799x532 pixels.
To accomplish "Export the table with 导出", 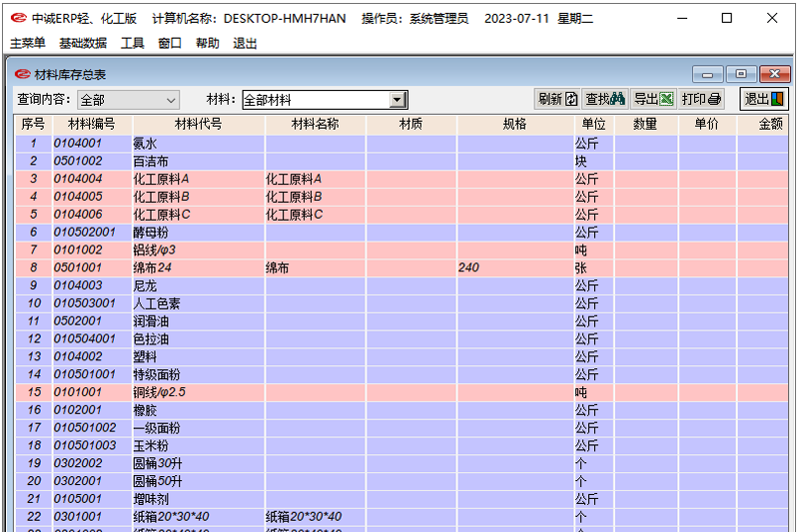I will click(653, 99).
